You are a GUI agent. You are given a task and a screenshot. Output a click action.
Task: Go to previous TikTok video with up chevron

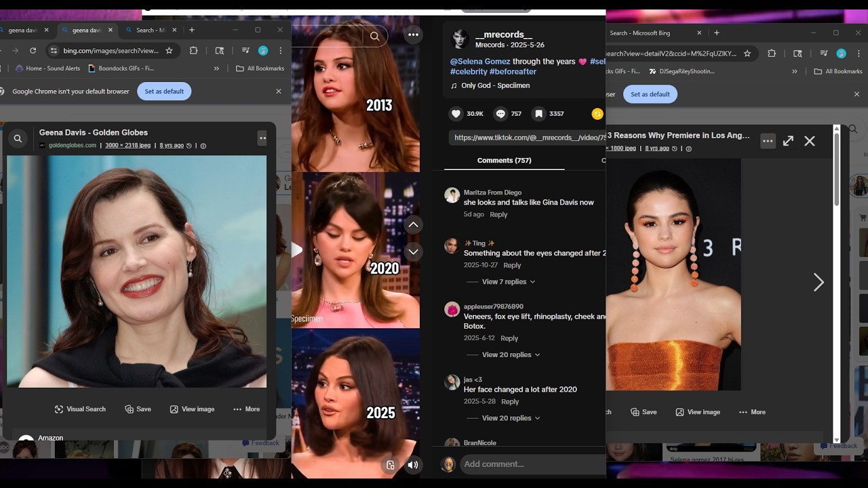(x=413, y=224)
